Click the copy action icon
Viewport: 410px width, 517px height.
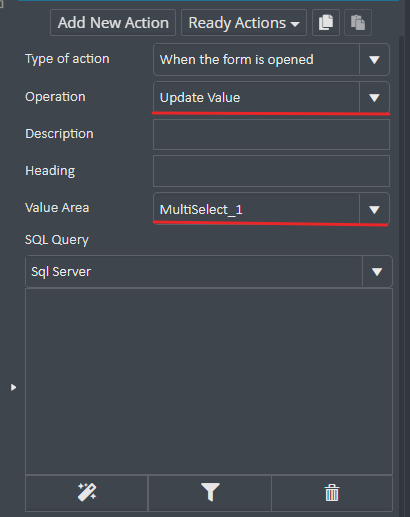(x=326, y=23)
